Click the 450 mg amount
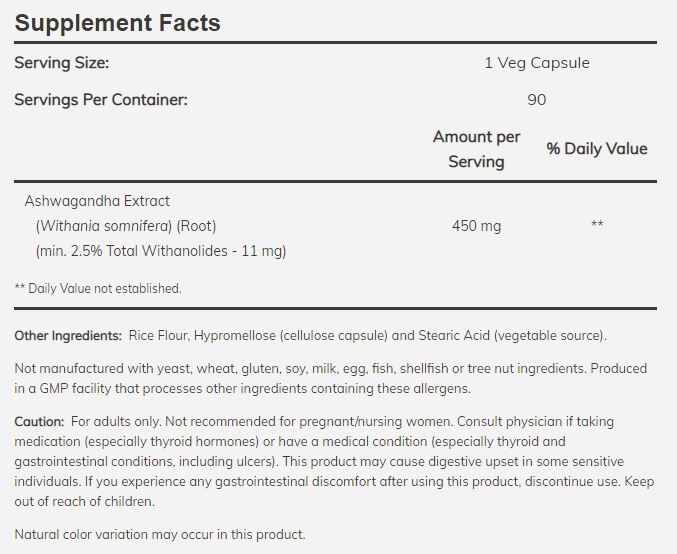 476,226
